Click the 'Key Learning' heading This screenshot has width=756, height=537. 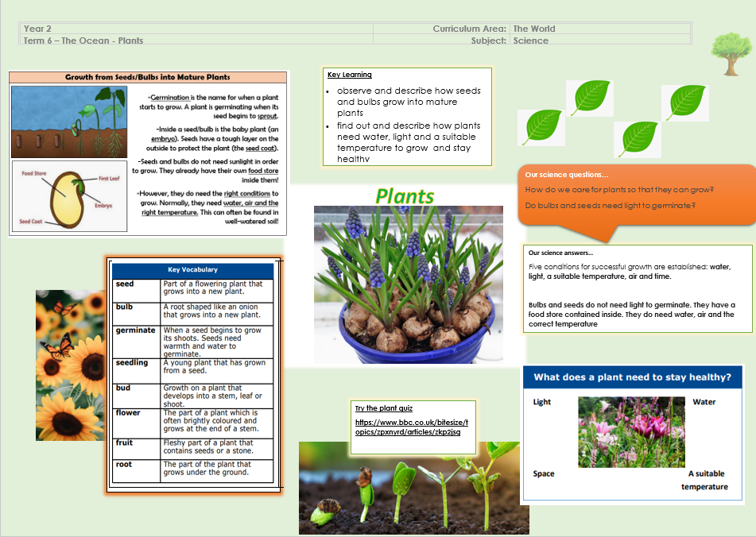(349, 75)
